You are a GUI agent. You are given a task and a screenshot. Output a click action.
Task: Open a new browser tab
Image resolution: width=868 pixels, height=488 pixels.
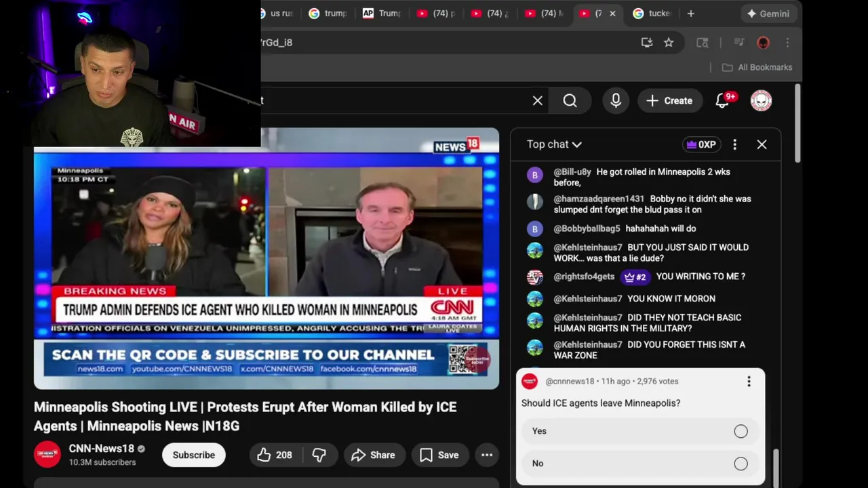690,14
